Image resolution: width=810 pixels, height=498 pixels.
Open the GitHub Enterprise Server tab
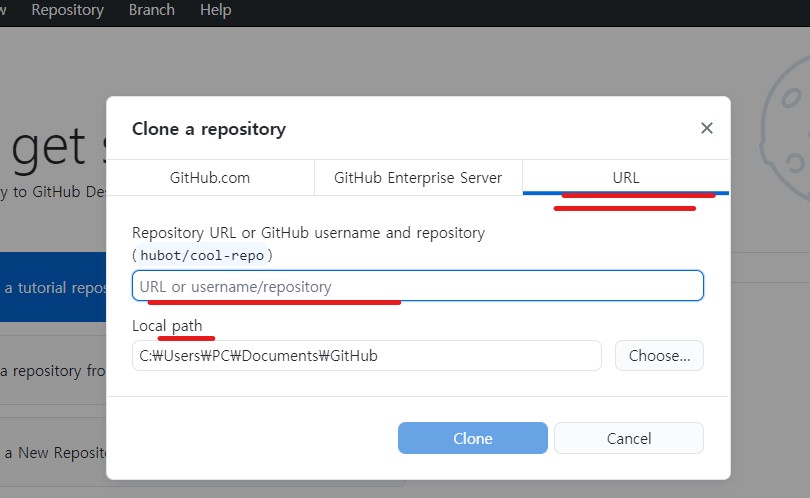418,178
